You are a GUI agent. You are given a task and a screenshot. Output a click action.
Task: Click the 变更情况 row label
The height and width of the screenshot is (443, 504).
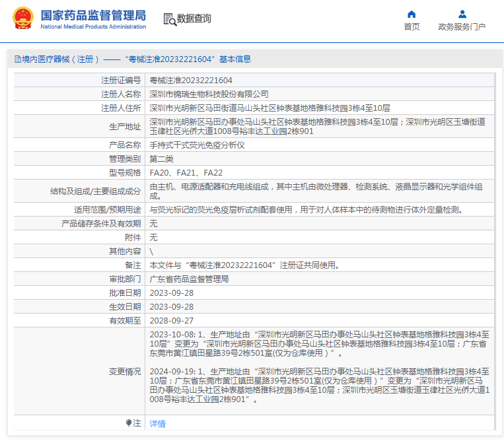click(125, 372)
